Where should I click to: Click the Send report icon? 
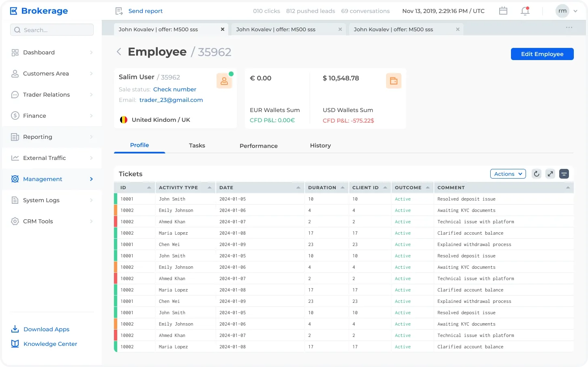pos(119,11)
